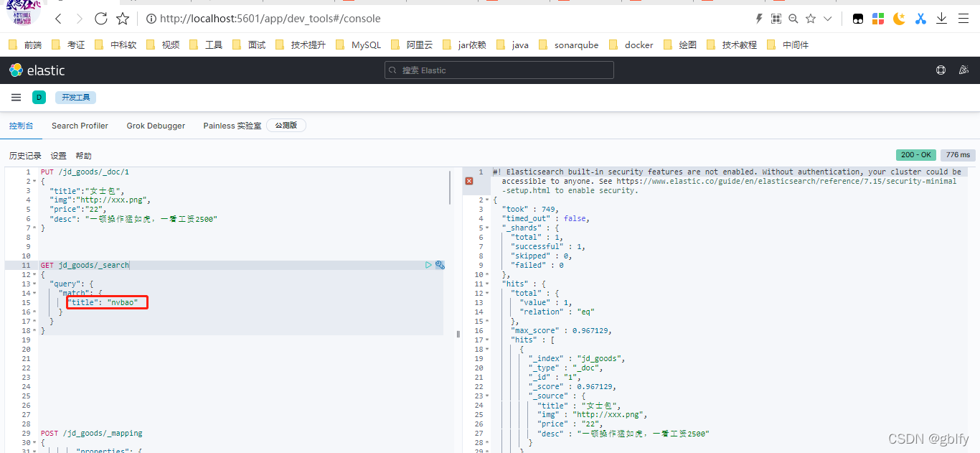980x453 pixels.
Task: Open the Tampermonkey extension icon
Action: 858,19
